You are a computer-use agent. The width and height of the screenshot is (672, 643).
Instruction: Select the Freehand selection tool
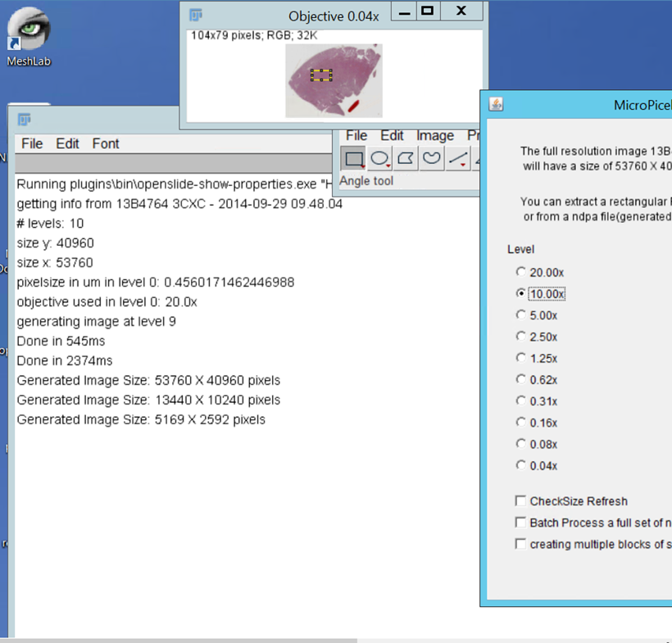pyautogui.click(x=431, y=159)
